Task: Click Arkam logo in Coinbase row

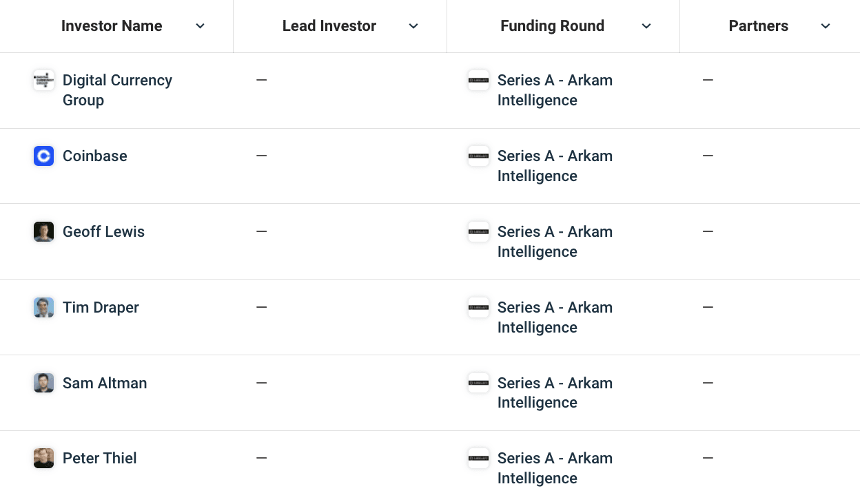Action: tap(478, 156)
